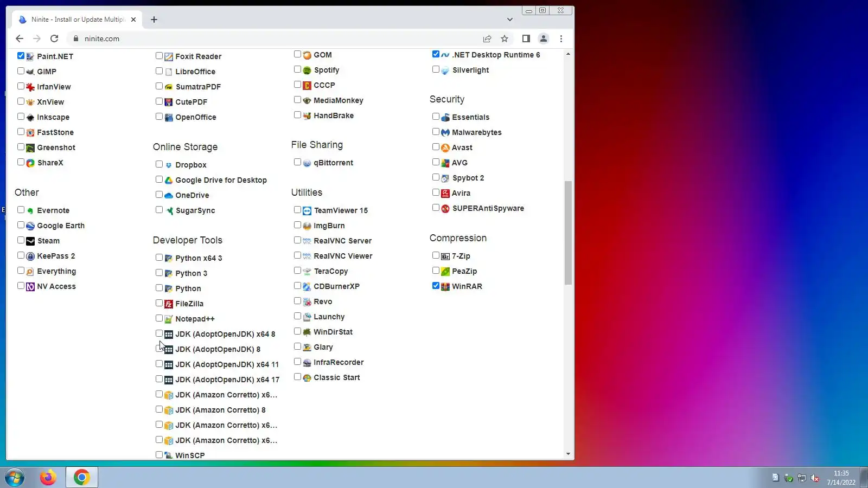
Task: Check the ImgBurn checkbox
Action: coord(297,225)
